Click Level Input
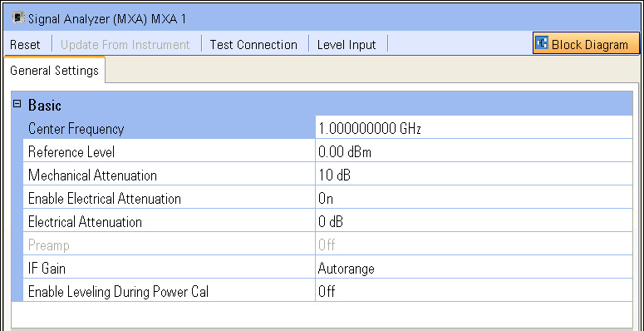Image resolution: width=644 pixels, height=331 pixels. click(x=347, y=44)
